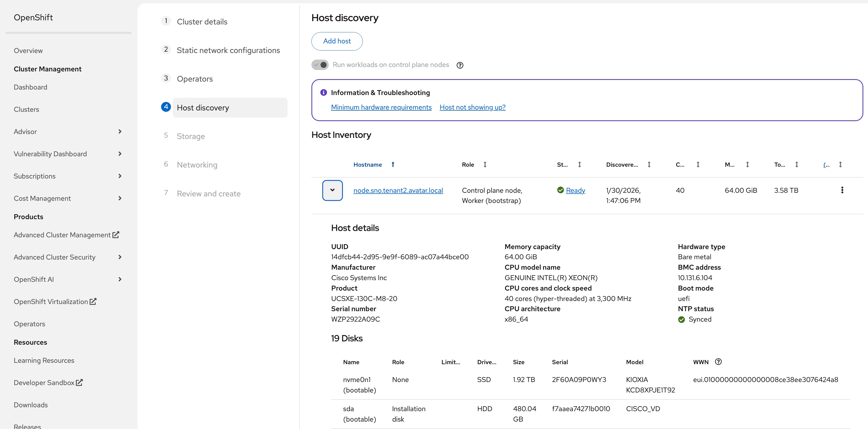
Task: Go to the Operators wizard step
Action: tap(195, 79)
